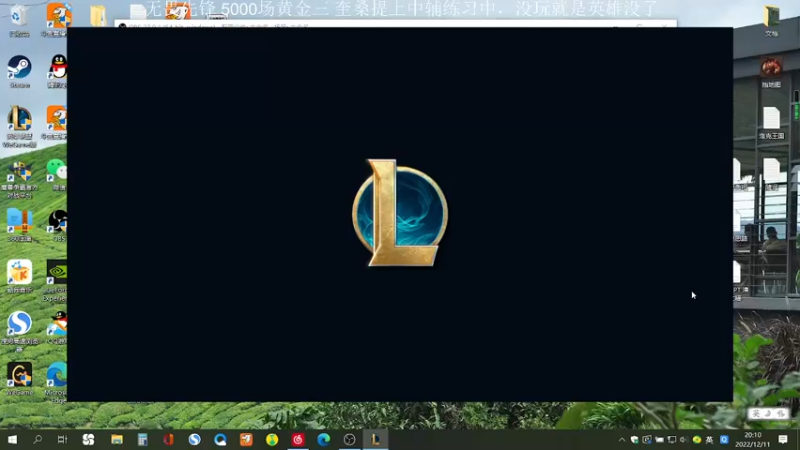Switch to League of Legends taskbar button
Image resolution: width=800 pixels, height=450 pixels.
point(376,439)
